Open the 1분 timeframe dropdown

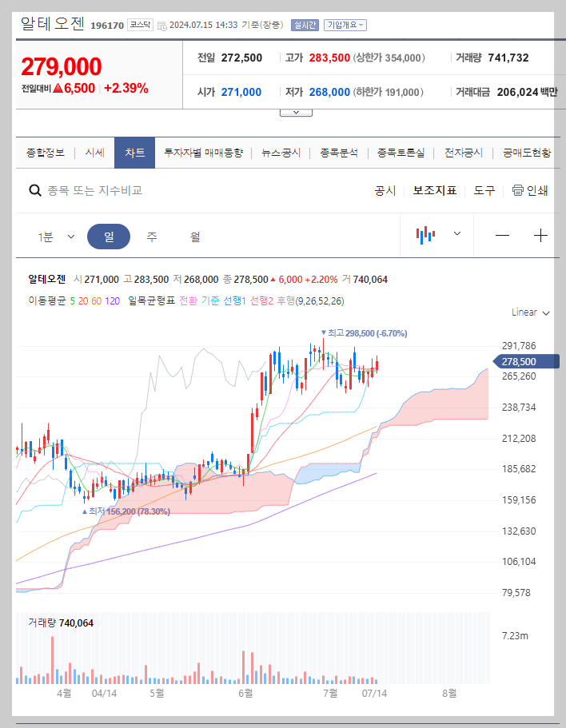click(x=56, y=236)
